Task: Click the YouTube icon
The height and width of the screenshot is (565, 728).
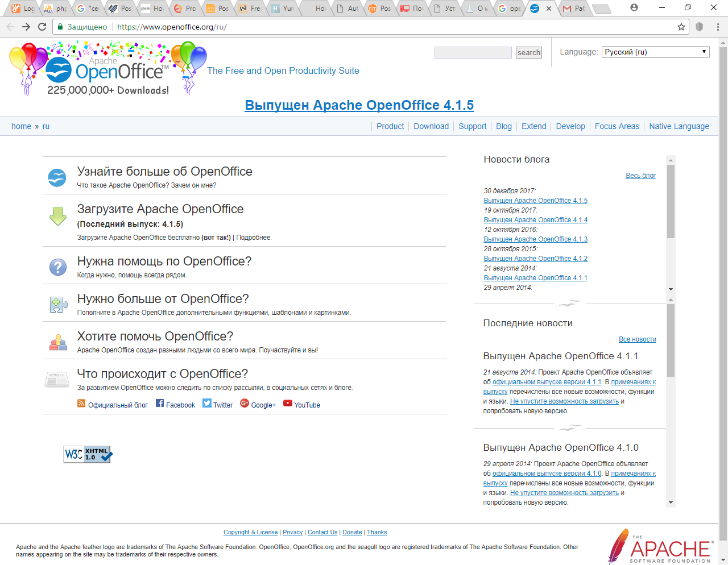Action: (x=288, y=403)
